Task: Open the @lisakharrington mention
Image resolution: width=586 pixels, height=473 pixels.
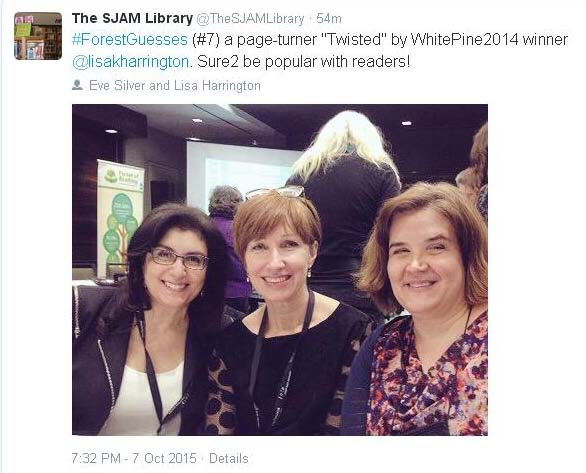Action: [x=131, y=62]
